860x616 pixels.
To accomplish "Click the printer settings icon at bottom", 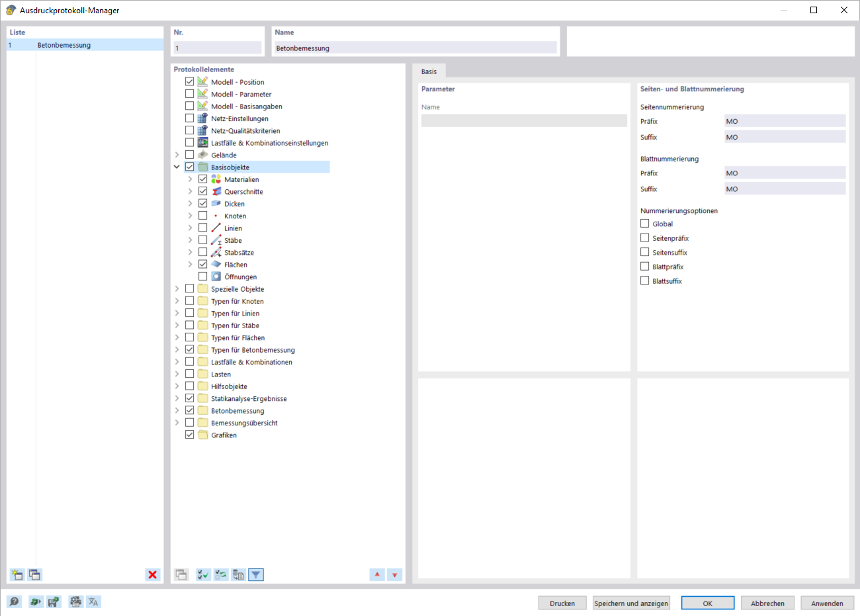I will click(76, 602).
